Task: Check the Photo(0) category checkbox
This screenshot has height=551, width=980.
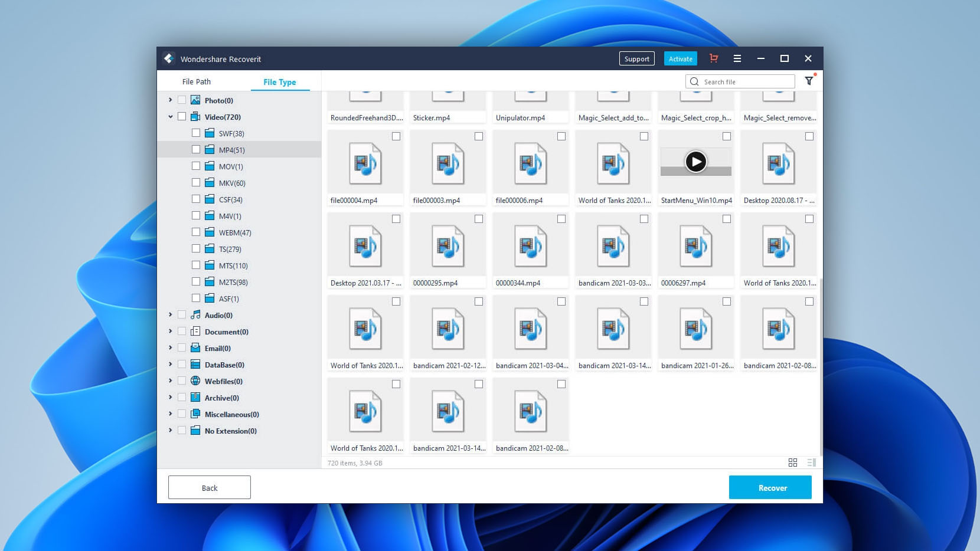Action: [x=182, y=100]
